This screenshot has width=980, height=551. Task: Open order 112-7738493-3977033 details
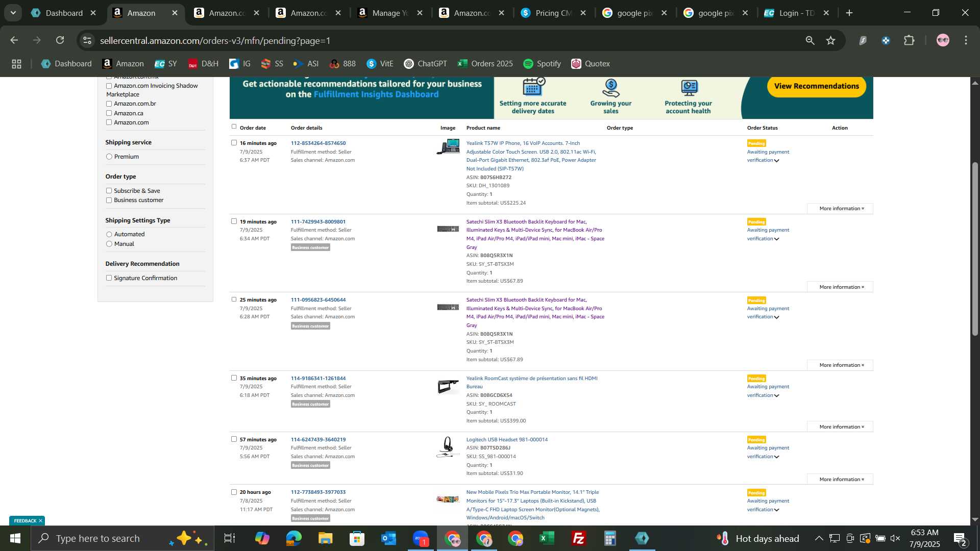coord(318,492)
